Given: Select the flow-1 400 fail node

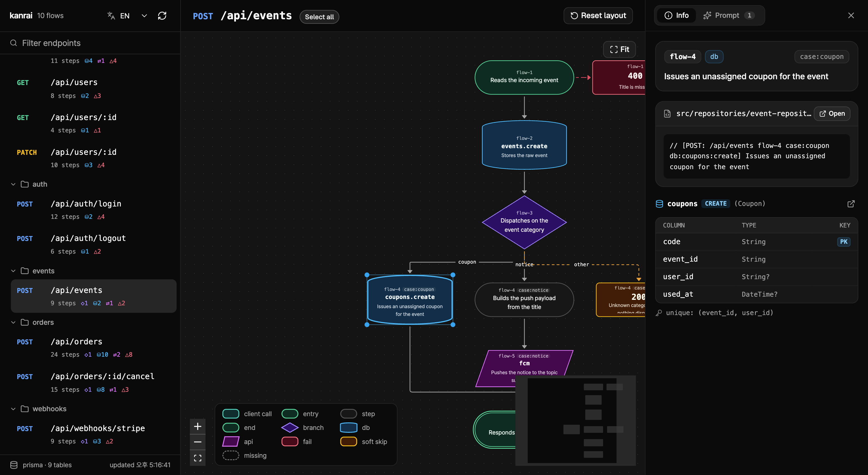Looking at the screenshot, I should (619, 78).
